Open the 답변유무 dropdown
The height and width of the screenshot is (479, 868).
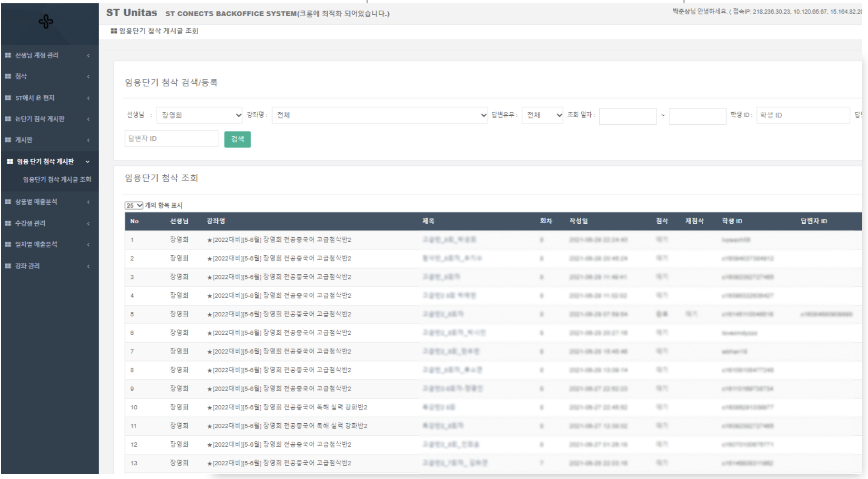(543, 115)
